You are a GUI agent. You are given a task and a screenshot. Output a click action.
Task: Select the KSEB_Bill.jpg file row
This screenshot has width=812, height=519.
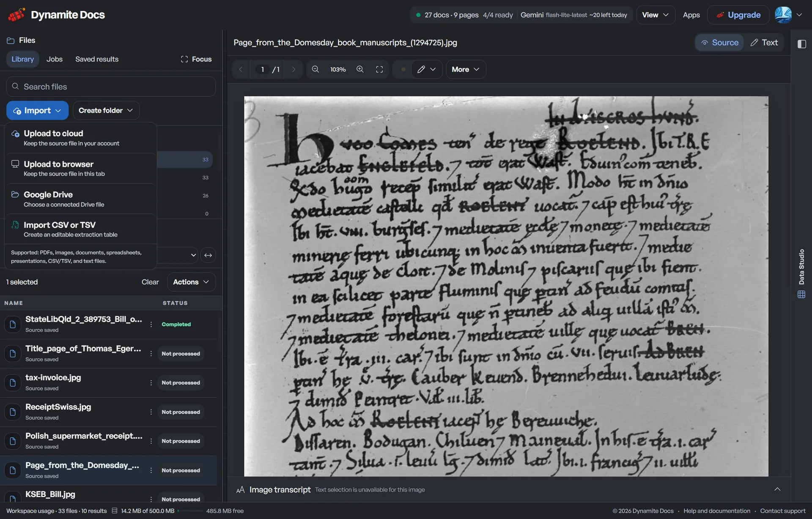click(108, 494)
